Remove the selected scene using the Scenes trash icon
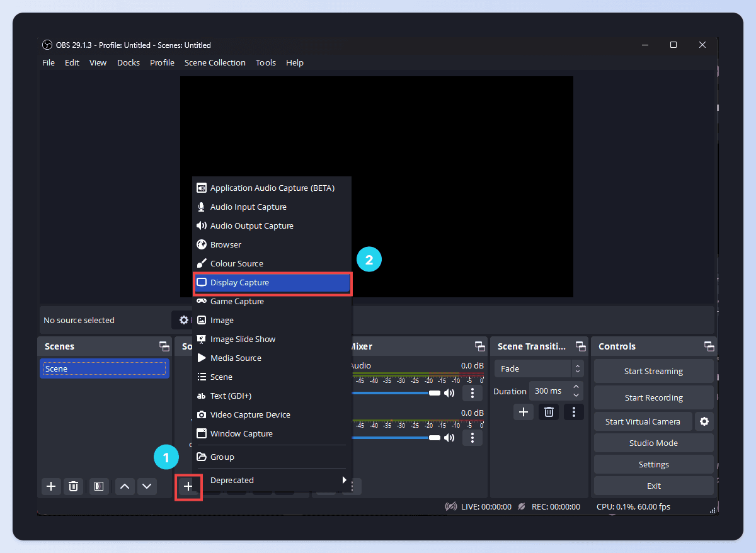The height and width of the screenshot is (553, 756). click(74, 486)
